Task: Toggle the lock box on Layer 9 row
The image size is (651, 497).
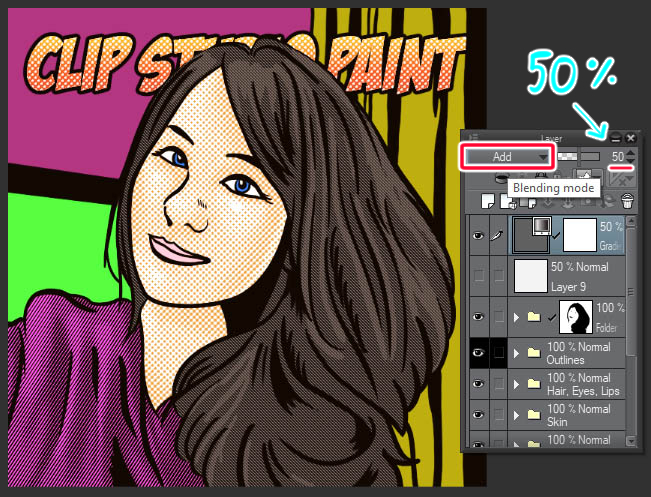Action: click(498, 275)
